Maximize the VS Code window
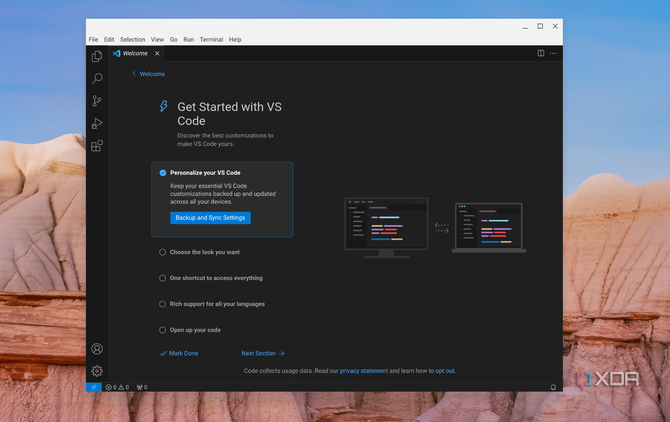670x422 pixels. pos(540,26)
